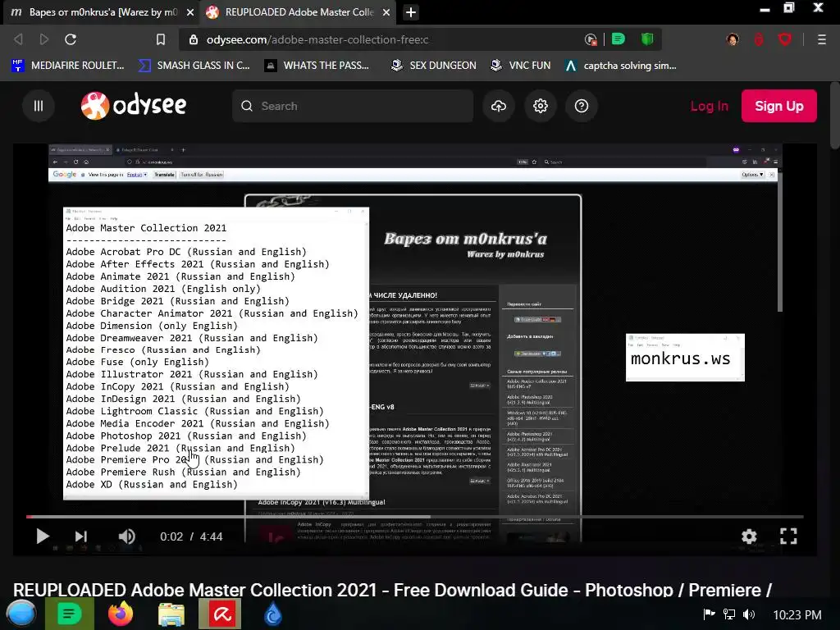Viewport: 840px width, 630px height.
Task: Open the Odysee upload button
Action: (x=499, y=106)
